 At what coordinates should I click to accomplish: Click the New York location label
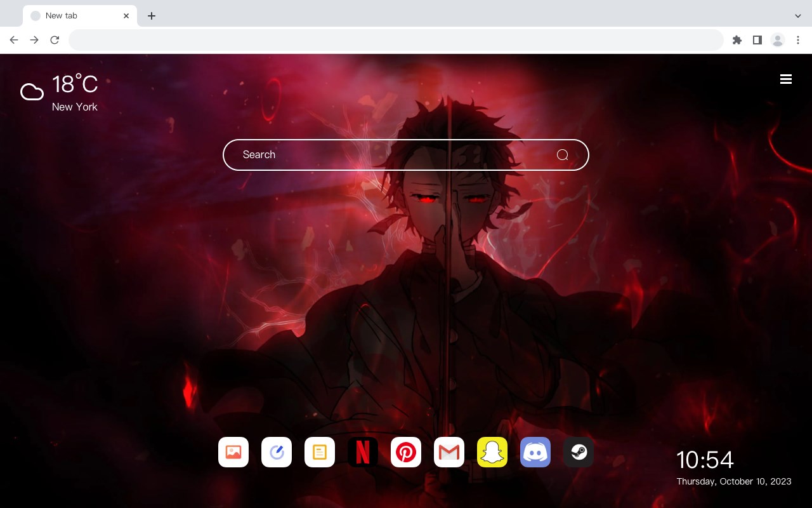[75, 107]
